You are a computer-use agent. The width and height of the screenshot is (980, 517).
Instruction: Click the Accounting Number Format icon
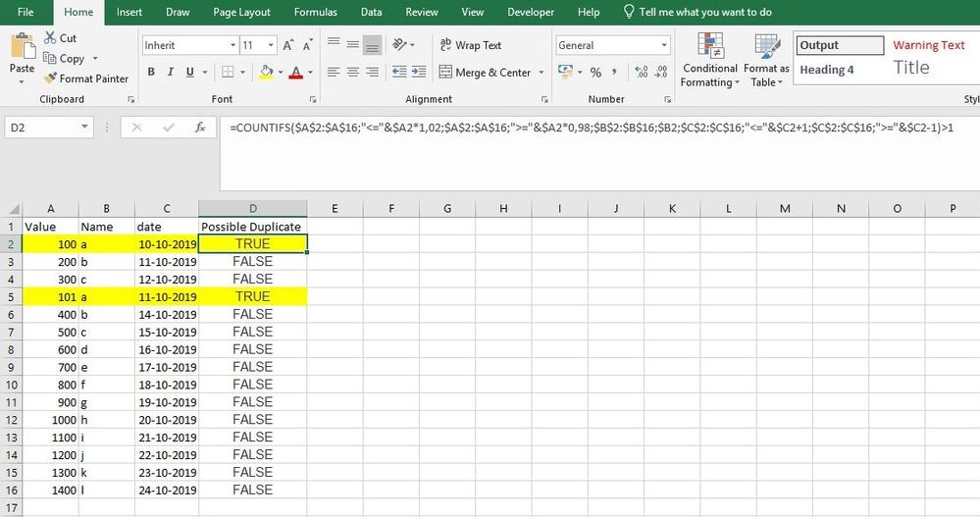coord(565,72)
